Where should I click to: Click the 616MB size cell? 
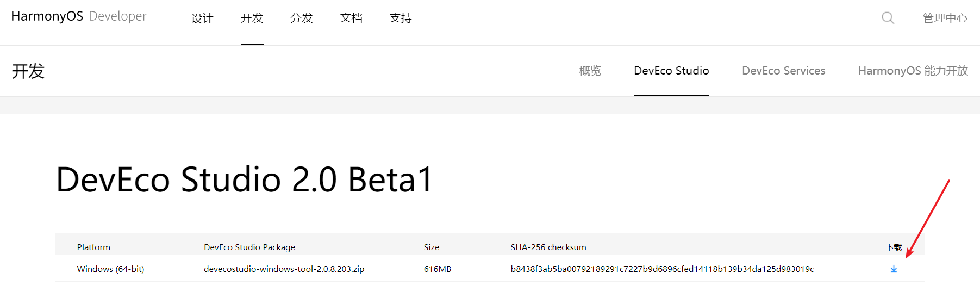coord(438,269)
